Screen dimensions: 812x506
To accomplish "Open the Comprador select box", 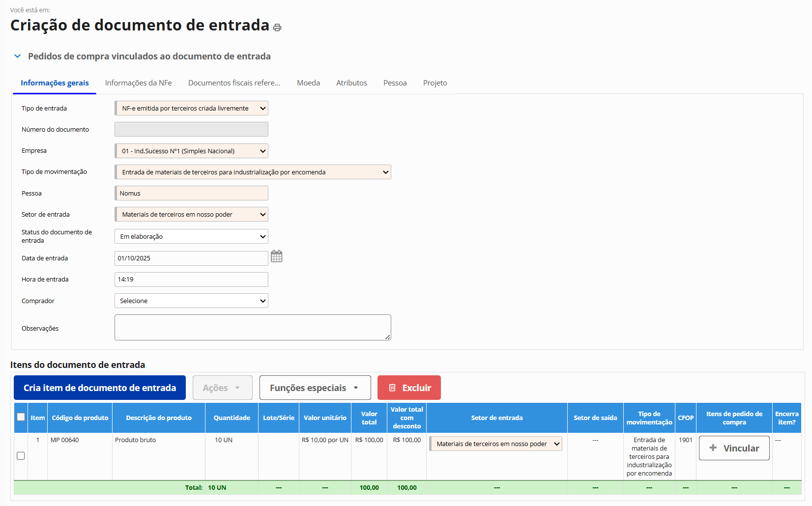I will tap(192, 301).
